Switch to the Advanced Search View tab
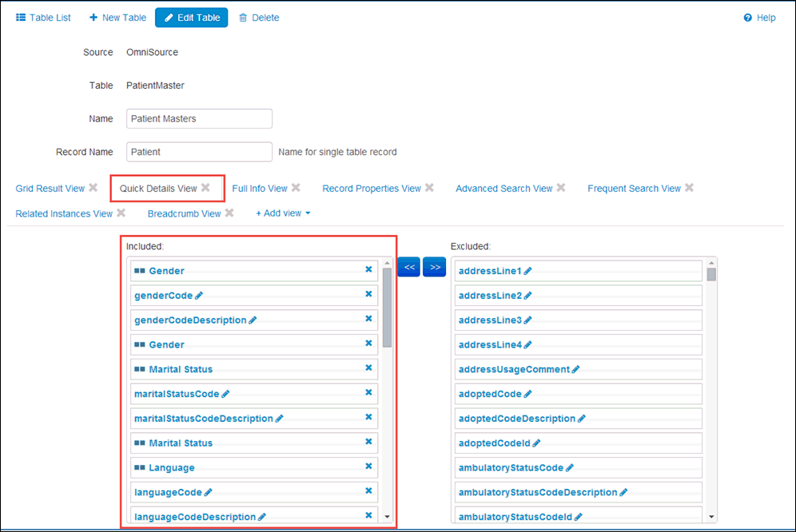The image size is (796, 532). click(x=503, y=189)
